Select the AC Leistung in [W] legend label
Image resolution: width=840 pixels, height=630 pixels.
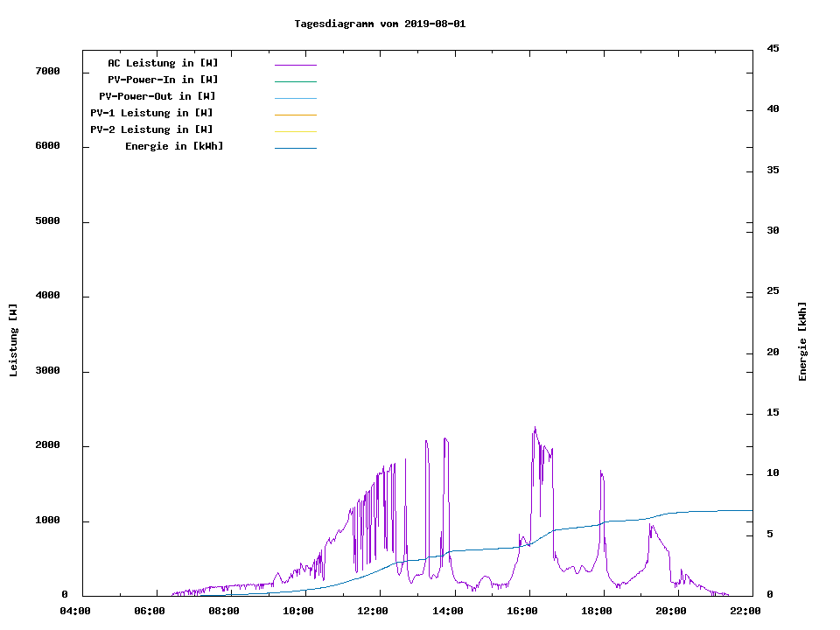pyautogui.click(x=163, y=63)
